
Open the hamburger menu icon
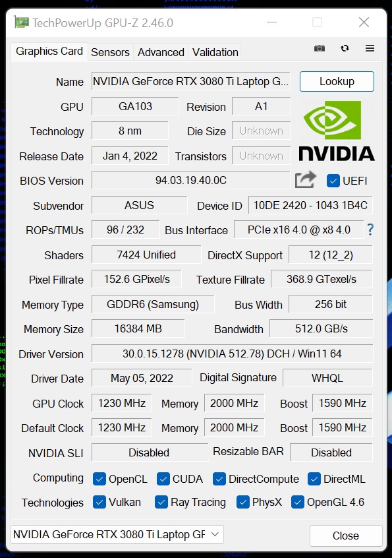tap(370, 48)
